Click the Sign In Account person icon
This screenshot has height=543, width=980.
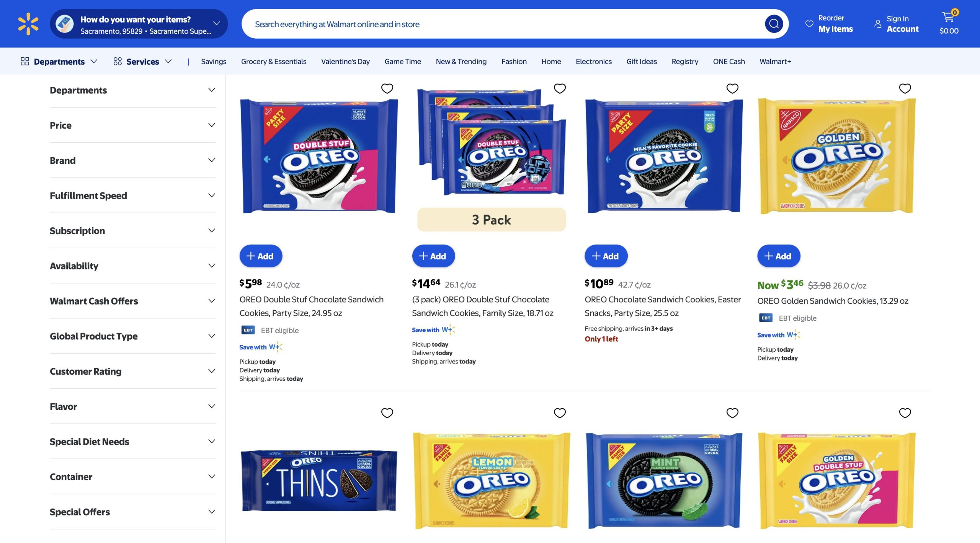pos(878,24)
